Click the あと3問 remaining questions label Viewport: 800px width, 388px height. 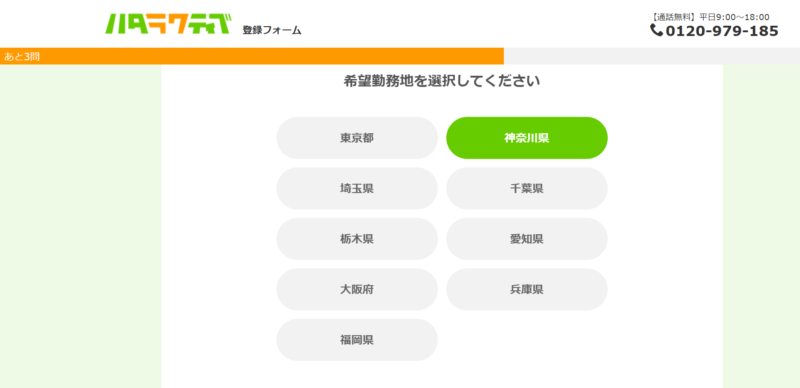21,57
